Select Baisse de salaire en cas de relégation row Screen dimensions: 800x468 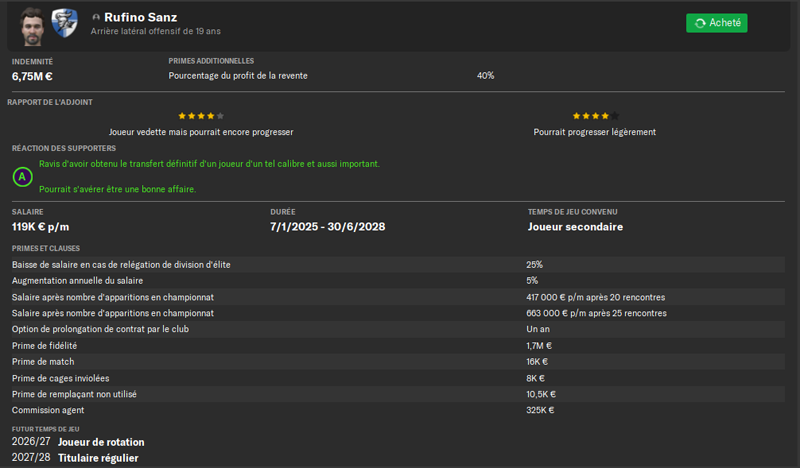(x=398, y=264)
